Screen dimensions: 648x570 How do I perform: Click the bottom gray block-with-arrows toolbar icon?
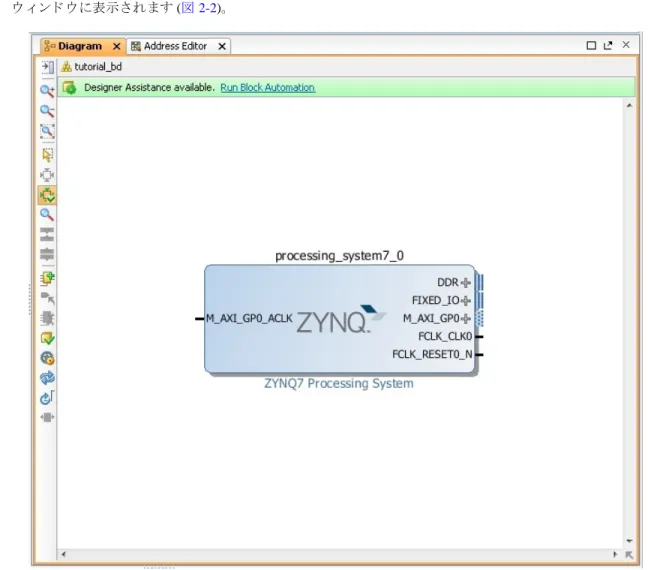tap(47, 417)
